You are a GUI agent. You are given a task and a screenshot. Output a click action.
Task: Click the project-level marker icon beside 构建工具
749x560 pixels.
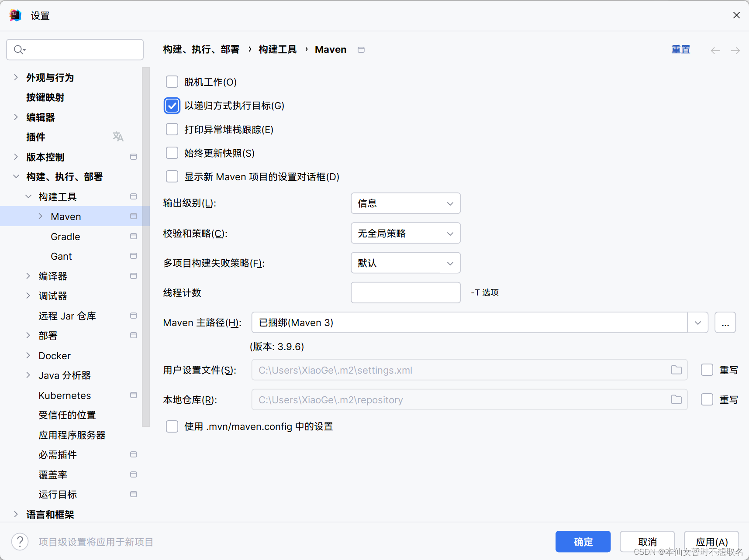coord(134,196)
